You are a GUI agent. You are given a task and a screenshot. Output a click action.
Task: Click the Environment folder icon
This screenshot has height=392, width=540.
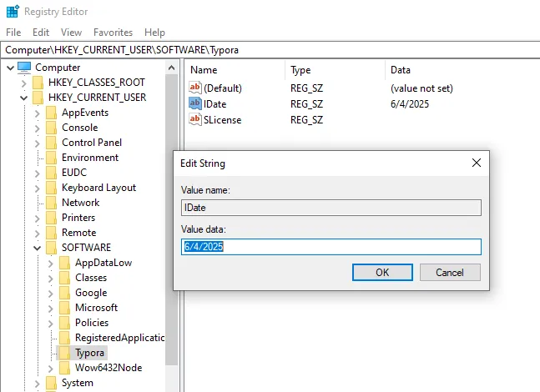pos(51,158)
